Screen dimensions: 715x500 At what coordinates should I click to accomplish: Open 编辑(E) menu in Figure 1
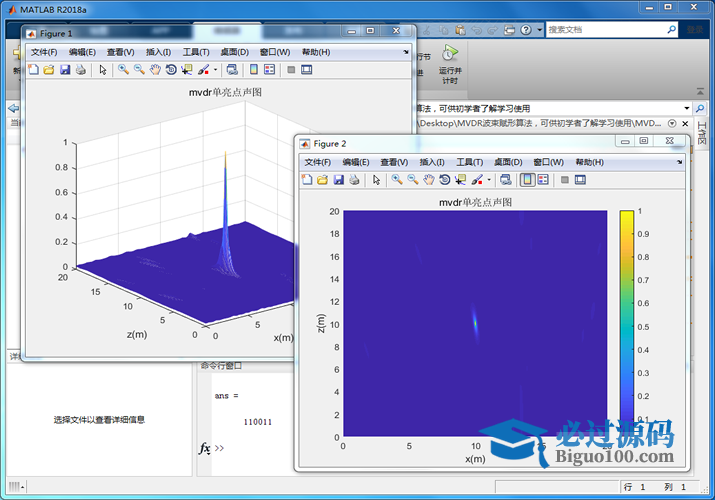tap(83, 52)
